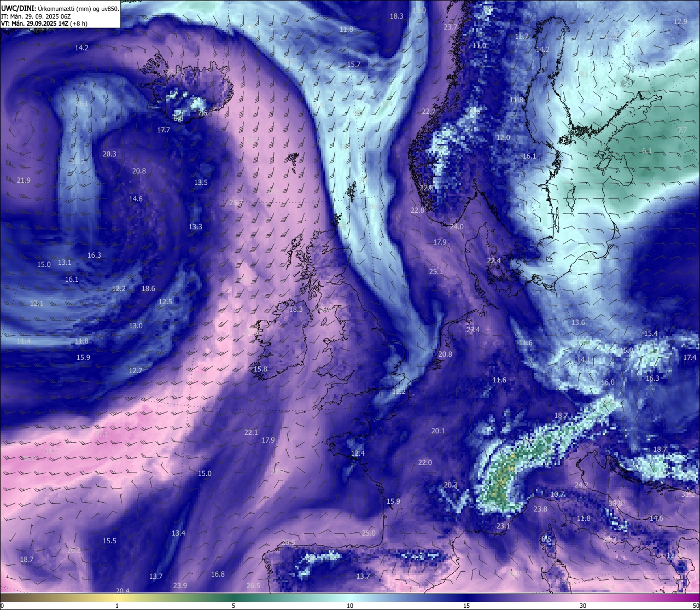Click the 15.7 value north of Scotland
700x610 pixels.
354,65
